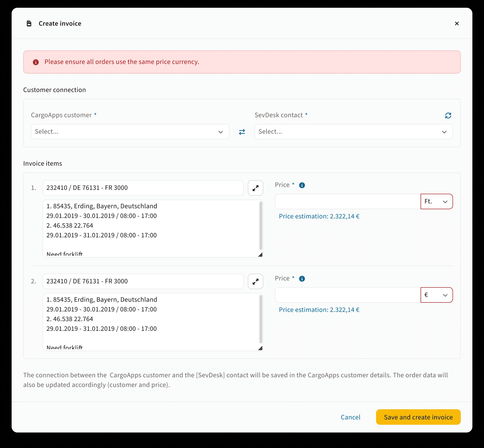Click the invoice document icon in header
484x448 pixels.
click(x=29, y=23)
